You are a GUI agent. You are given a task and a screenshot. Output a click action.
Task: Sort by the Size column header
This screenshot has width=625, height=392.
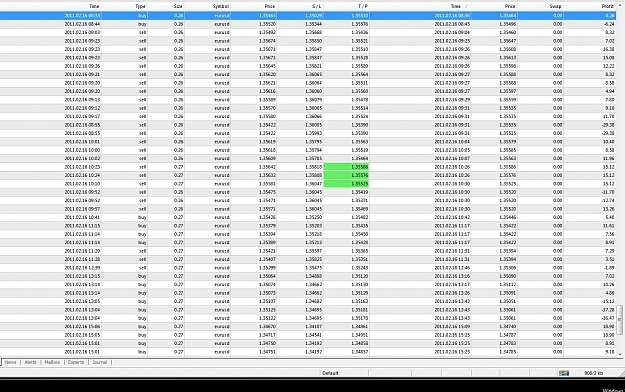178,6
